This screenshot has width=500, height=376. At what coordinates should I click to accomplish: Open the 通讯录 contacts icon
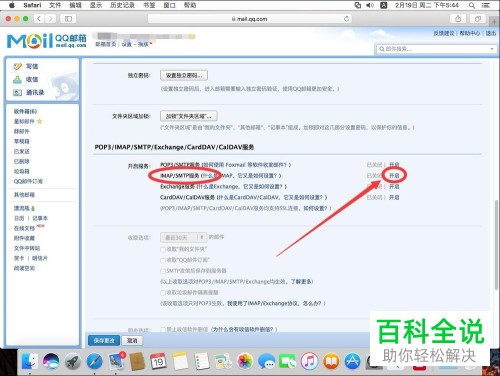[17, 93]
